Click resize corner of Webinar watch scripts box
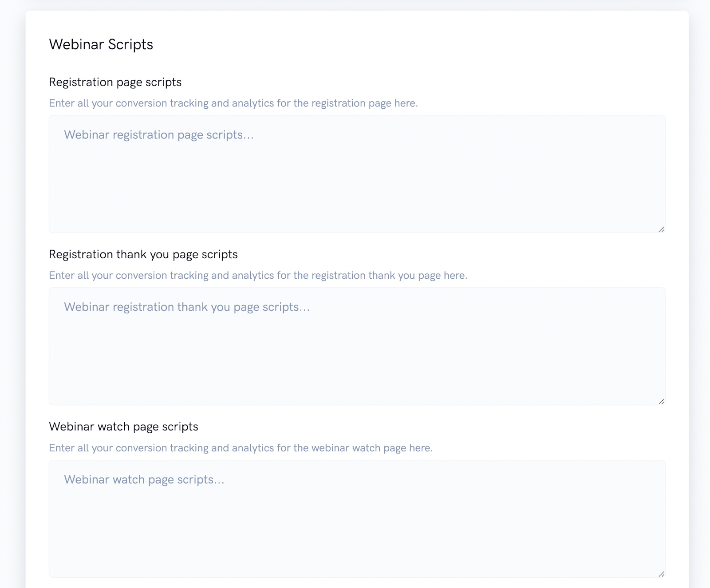This screenshot has height=588, width=710. pyautogui.click(x=661, y=574)
